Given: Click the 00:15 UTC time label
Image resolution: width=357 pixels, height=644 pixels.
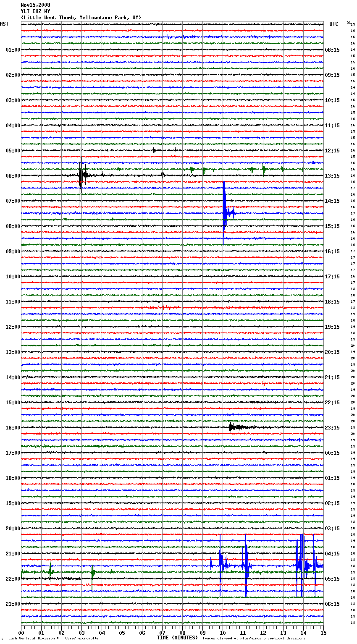Looking at the screenshot, I should (332, 453).
